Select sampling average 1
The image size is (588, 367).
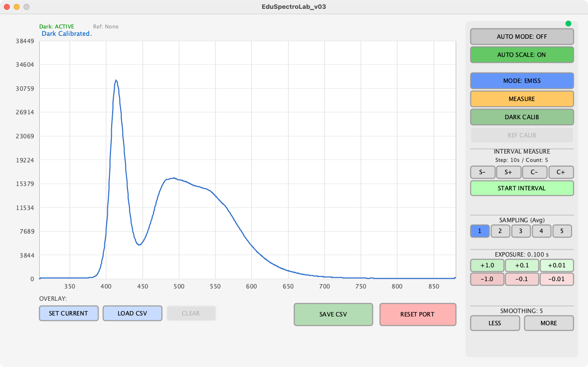[480, 231]
